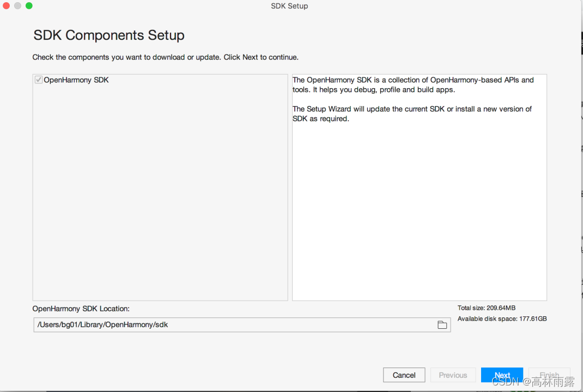Click the 'Setup Wizard will update' description paragraph
The image size is (583, 392).
click(412, 114)
